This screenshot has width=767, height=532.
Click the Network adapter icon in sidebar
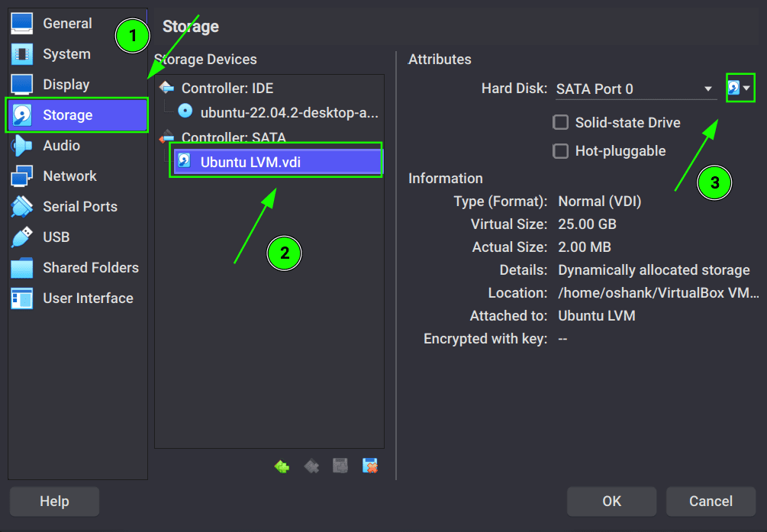click(21, 176)
